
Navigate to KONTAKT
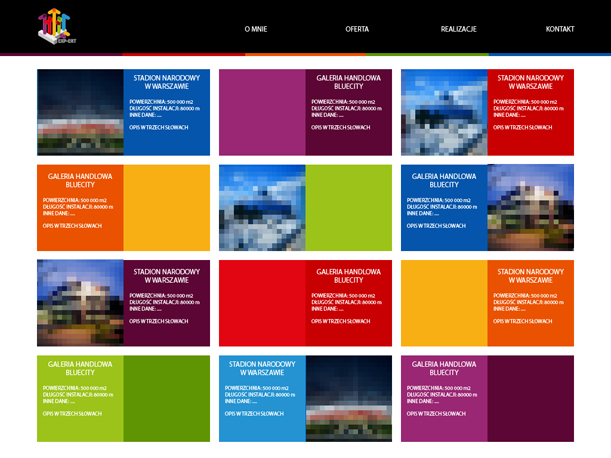pos(560,29)
